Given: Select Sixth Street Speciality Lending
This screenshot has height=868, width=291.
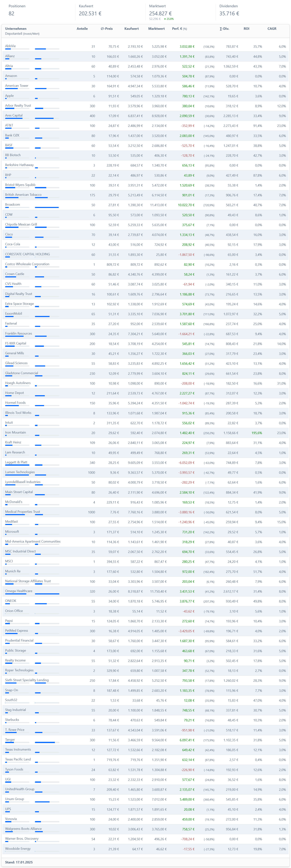Looking at the screenshot, I should pos(27,680).
